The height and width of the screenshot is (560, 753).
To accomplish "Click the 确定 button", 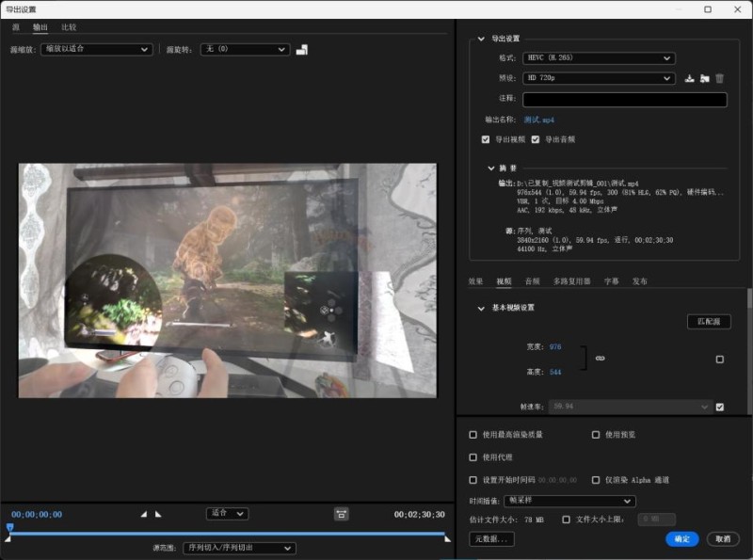I will pyautogui.click(x=681, y=539).
